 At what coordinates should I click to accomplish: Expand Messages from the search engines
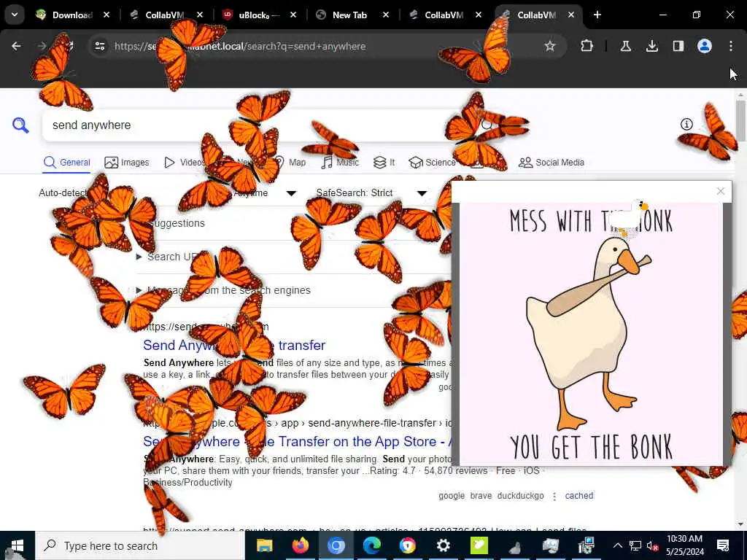223,290
